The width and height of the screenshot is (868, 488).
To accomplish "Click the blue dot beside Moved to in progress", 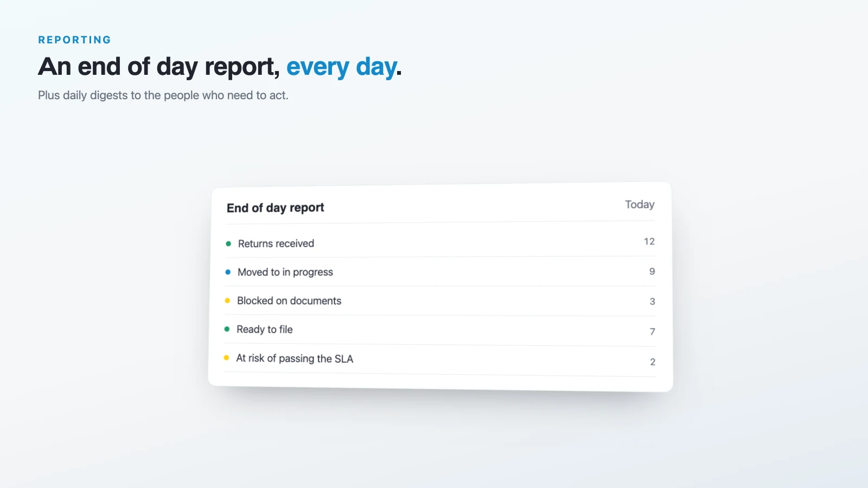I will [228, 272].
